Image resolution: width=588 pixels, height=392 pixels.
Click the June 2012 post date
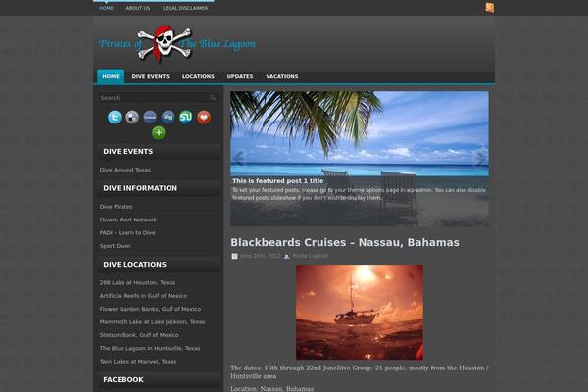[x=261, y=256]
